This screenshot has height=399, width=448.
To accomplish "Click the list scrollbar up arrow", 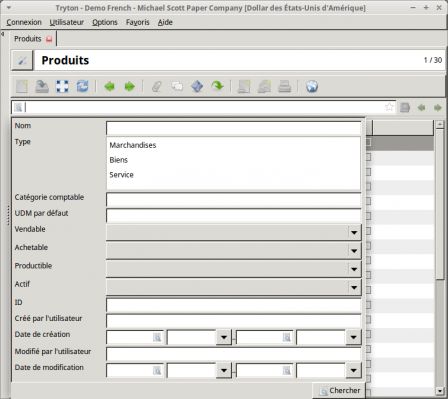I will (440, 124).
